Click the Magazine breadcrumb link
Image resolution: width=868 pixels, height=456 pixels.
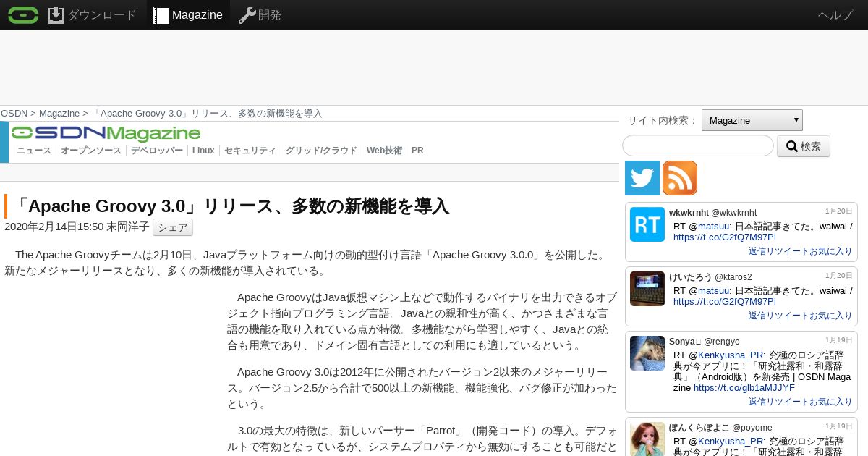(59, 114)
